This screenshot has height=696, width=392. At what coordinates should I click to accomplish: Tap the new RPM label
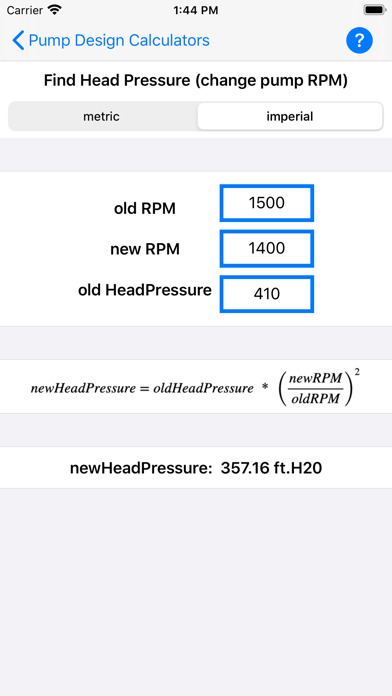pyautogui.click(x=145, y=249)
